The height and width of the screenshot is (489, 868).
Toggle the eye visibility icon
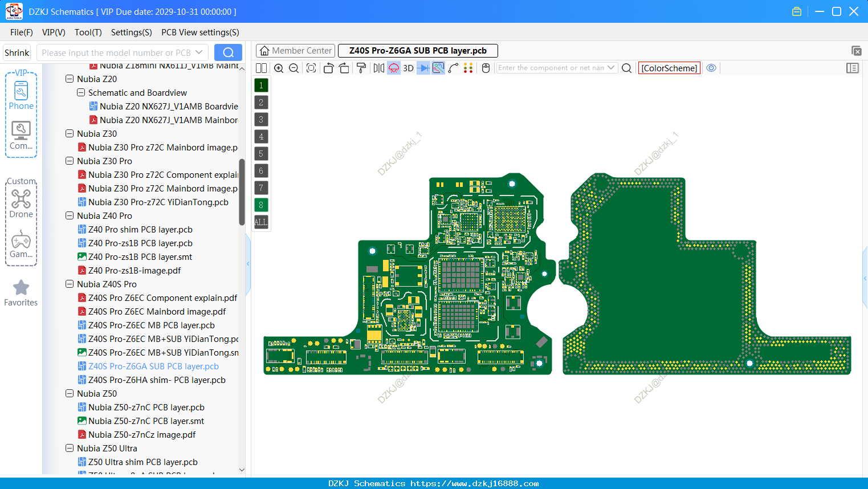point(711,68)
